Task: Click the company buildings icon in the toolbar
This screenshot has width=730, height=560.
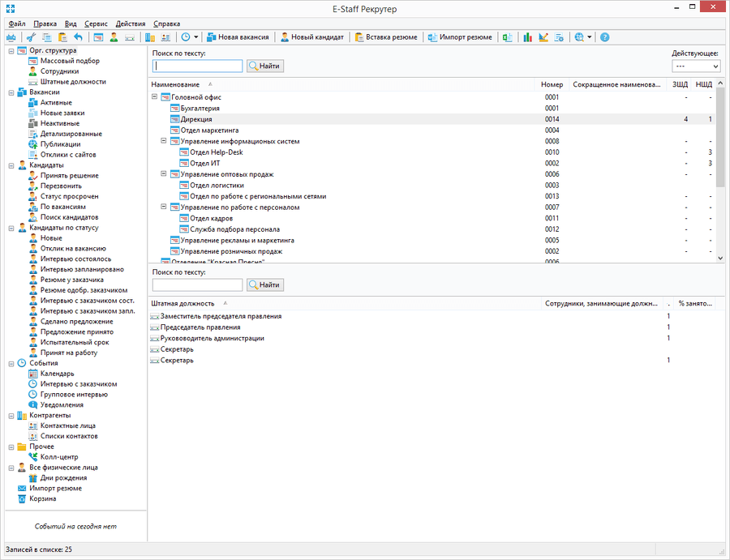Action: click(150, 37)
